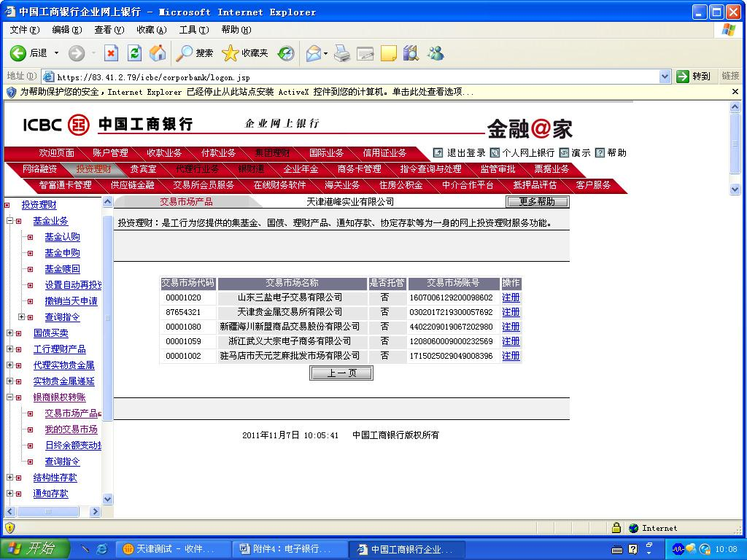Click the IE Forward arrow button

click(76, 52)
